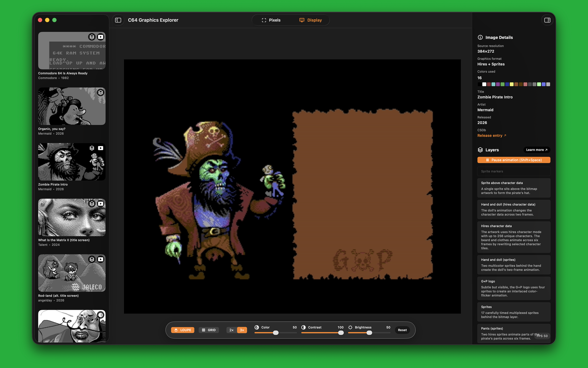Click layers icon on sidebar Zombie Pirate Intro thumbnail

point(92,148)
